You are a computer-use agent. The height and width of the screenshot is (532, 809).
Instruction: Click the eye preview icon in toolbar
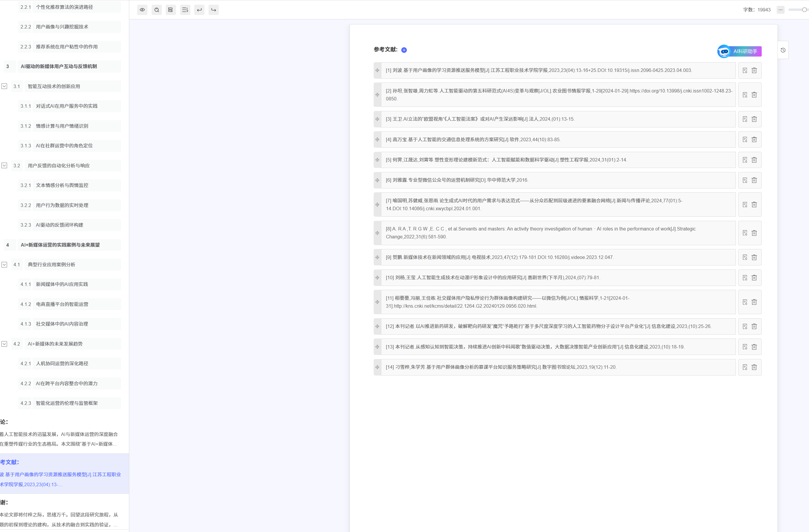(142, 10)
